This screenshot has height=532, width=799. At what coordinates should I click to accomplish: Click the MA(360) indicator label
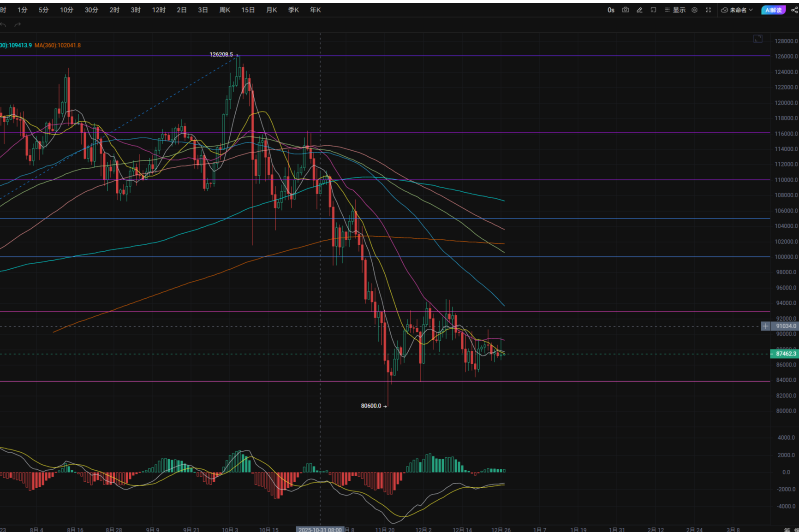pyautogui.click(x=58, y=45)
